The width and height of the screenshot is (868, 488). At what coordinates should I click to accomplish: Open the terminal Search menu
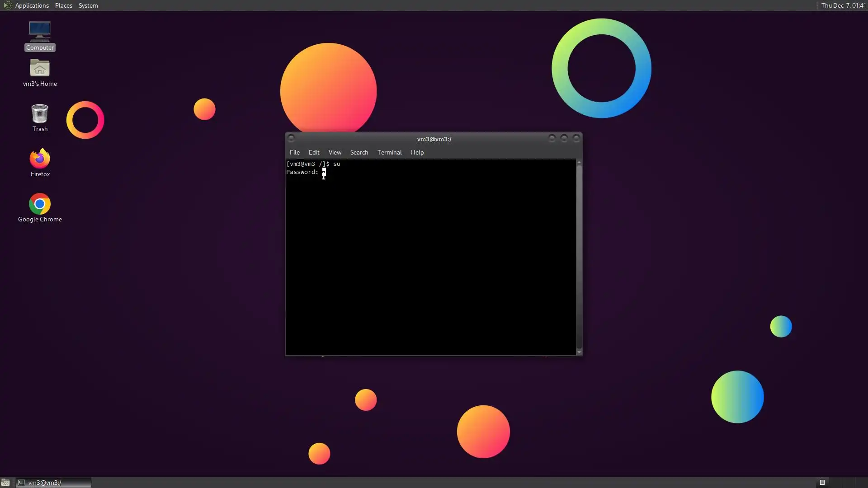click(x=359, y=152)
